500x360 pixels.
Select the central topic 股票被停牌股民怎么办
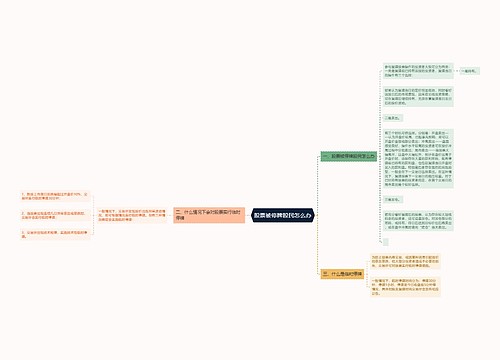[283, 215]
